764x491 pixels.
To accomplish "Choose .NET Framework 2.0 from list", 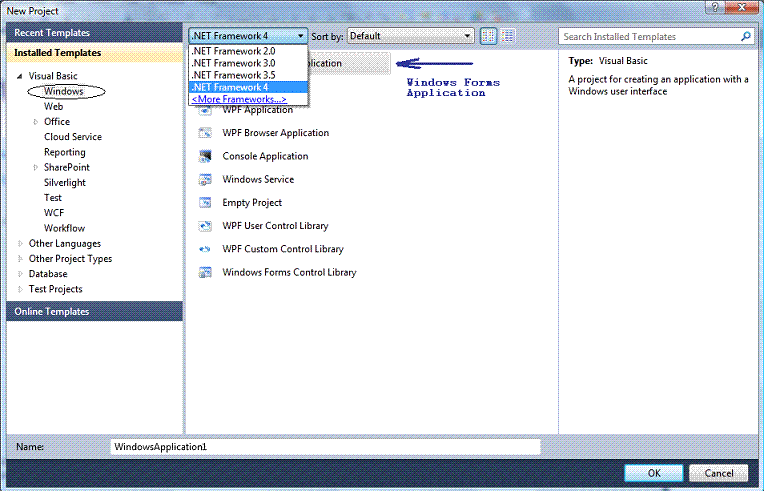I will point(248,51).
